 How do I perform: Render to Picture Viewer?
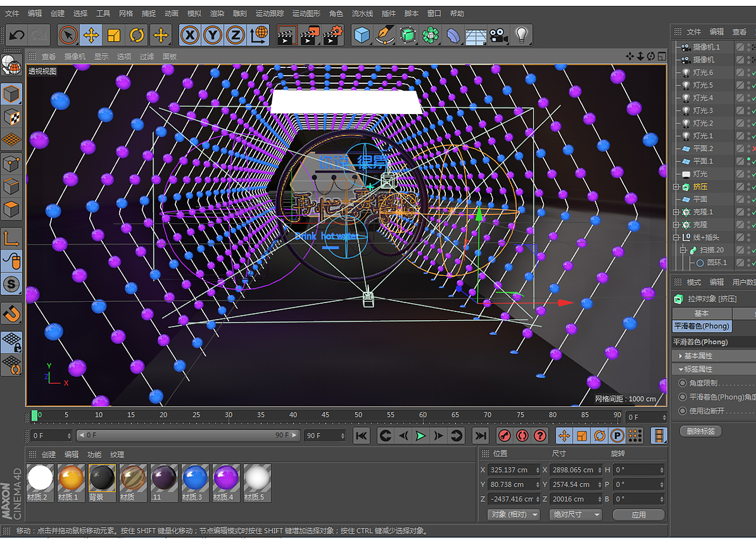309,35
